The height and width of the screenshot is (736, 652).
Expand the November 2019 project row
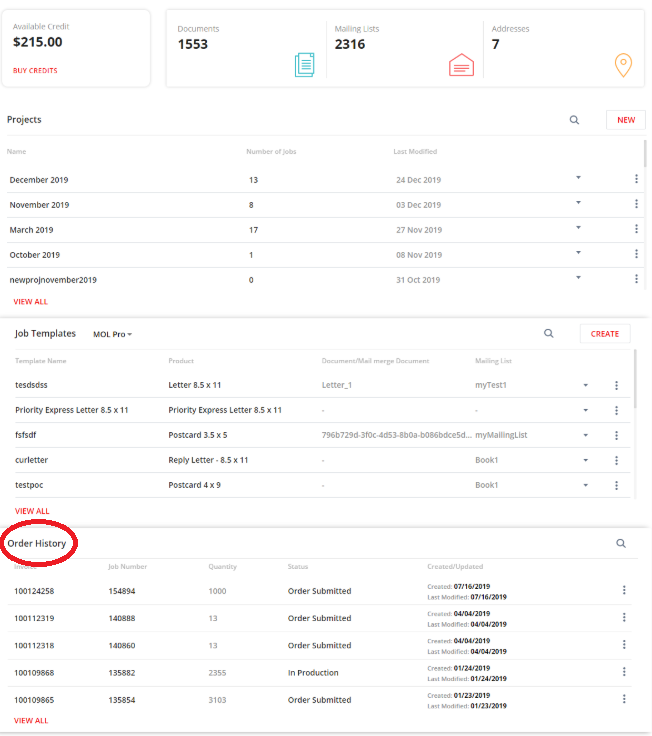click(578, 203)
